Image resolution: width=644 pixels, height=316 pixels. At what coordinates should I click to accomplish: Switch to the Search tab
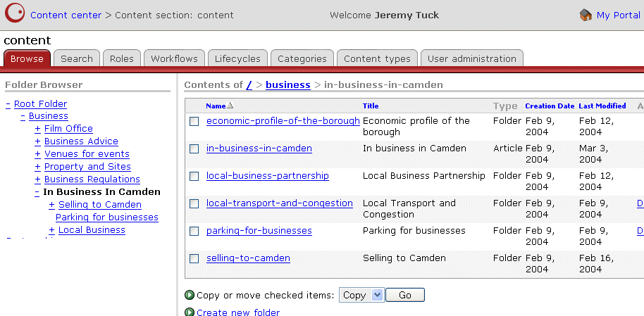point(77,59)
